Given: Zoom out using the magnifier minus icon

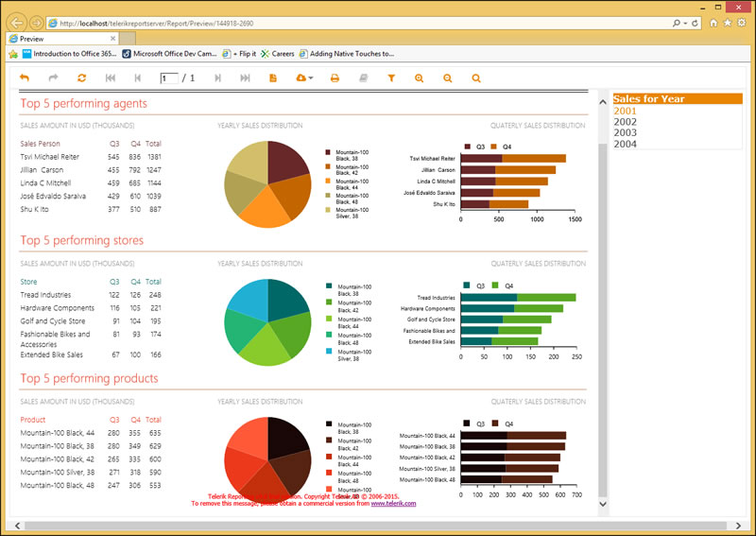Looking at the screenshot, I should [447, 78].
